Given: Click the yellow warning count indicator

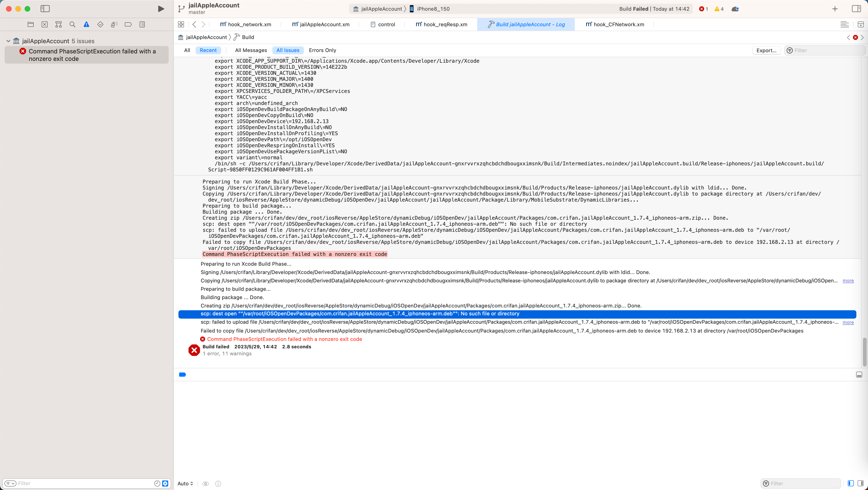Looking at the screenshot, I should (x=719, y=9).
